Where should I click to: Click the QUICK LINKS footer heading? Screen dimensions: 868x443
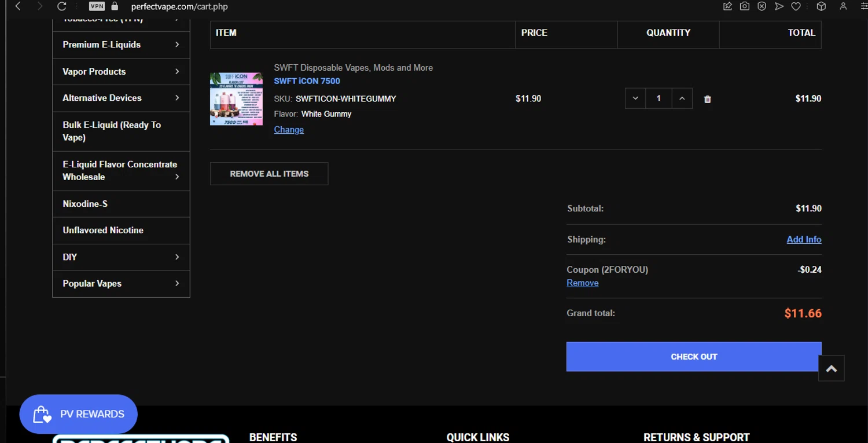coord(478,437)
